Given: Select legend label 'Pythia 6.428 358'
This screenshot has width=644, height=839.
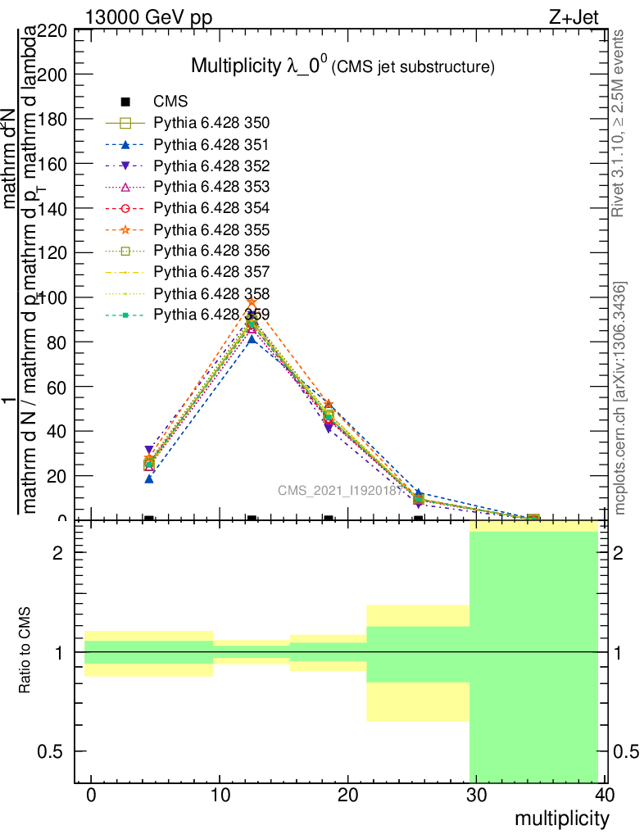Looking at the screenshot, I should [x=211, y=294].
